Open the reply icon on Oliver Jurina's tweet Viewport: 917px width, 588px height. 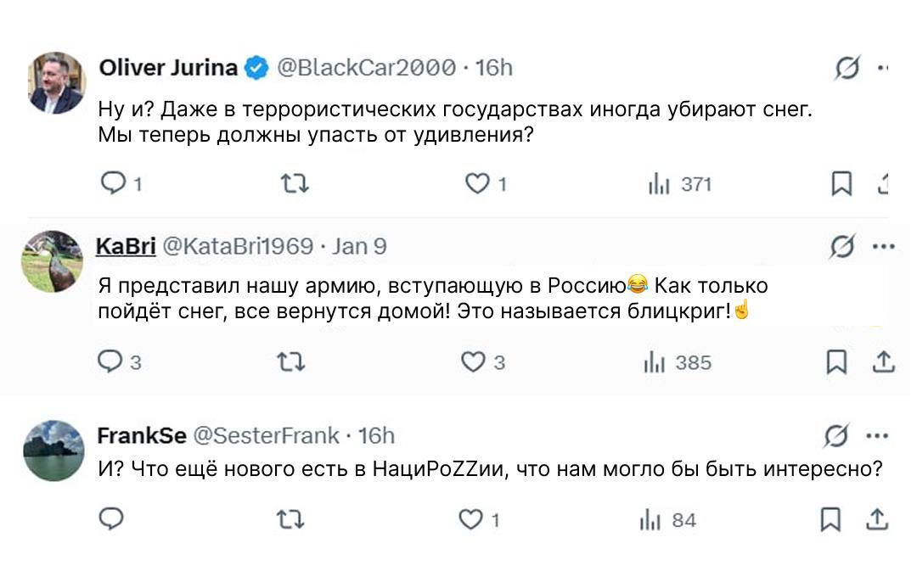113,182
